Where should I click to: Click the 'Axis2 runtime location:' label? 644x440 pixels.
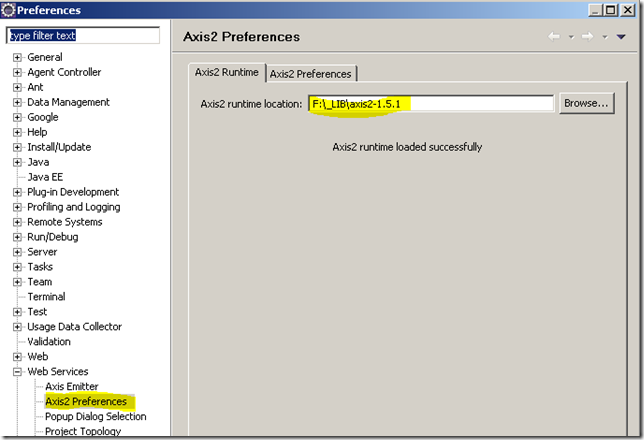(x=251, y=104)
